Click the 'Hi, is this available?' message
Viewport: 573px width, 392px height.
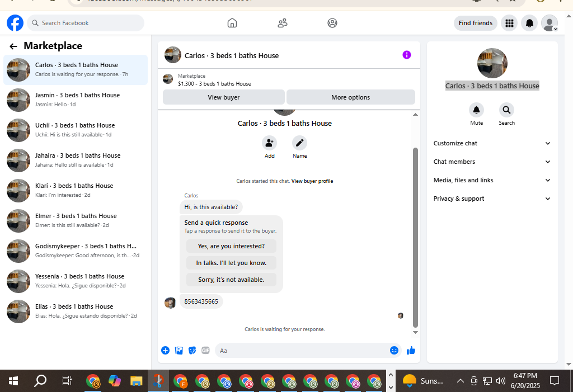(211, 207)
